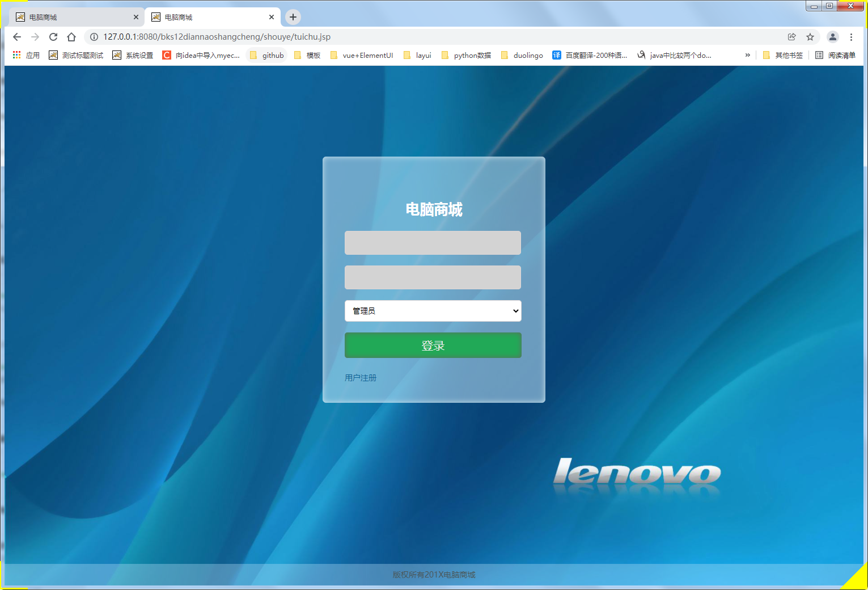Click the address bar URL field
This screenshot has height=590, width=868.
434,37
